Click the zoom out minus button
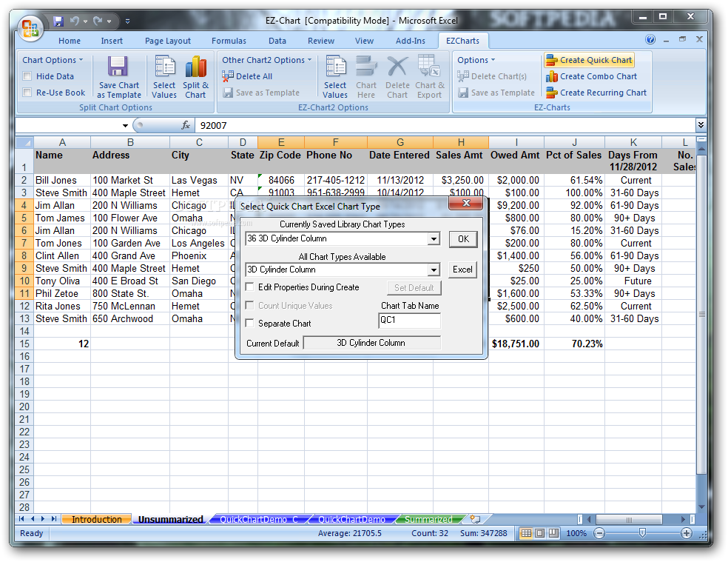This screenshot has height=562, width=728. (x=599, y=533)
